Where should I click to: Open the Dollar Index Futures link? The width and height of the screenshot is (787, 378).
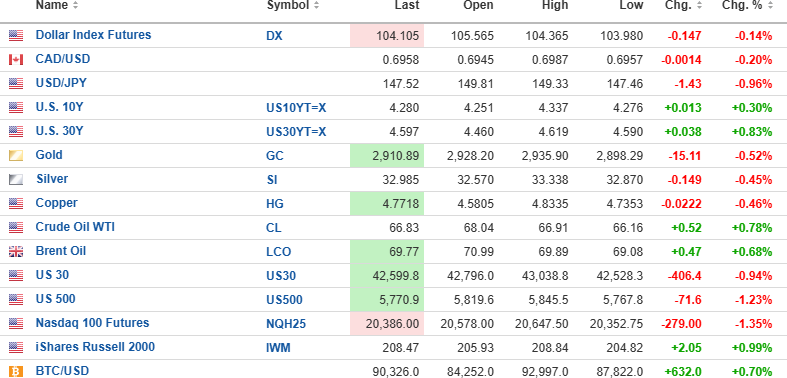[93, 35]
